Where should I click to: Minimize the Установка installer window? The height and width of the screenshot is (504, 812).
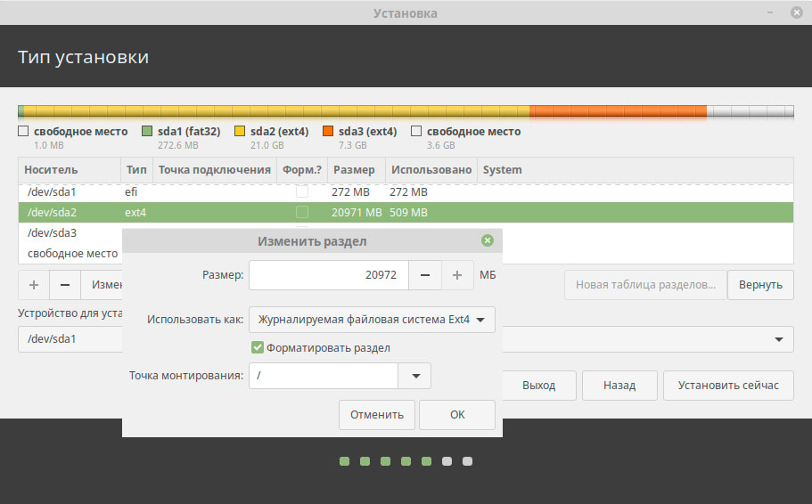coord(770,12)
